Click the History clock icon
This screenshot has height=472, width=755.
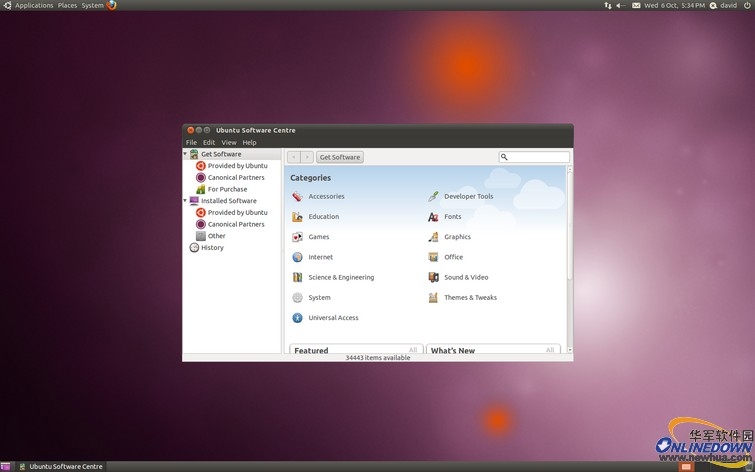(x=194, y=248)
